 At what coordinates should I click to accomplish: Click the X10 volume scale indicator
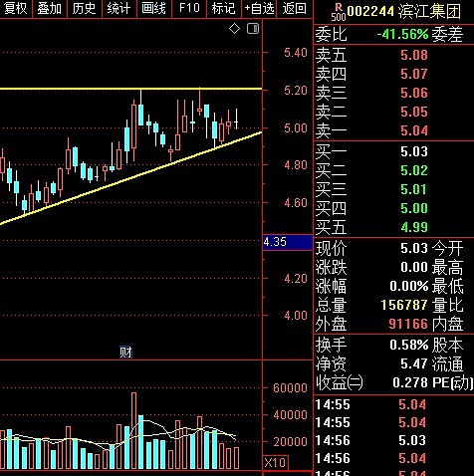click(276, 462)
